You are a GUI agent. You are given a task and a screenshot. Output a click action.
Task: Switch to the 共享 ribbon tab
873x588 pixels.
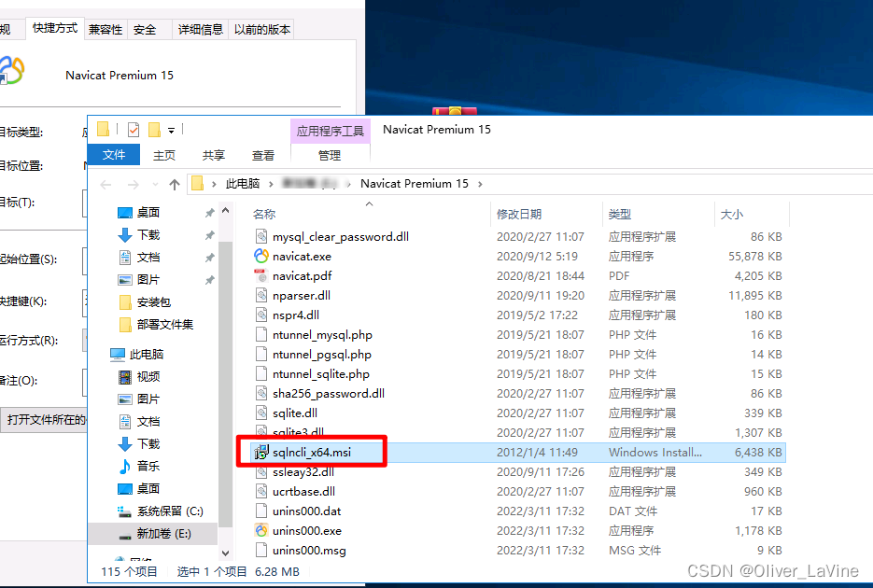point(213,155)
